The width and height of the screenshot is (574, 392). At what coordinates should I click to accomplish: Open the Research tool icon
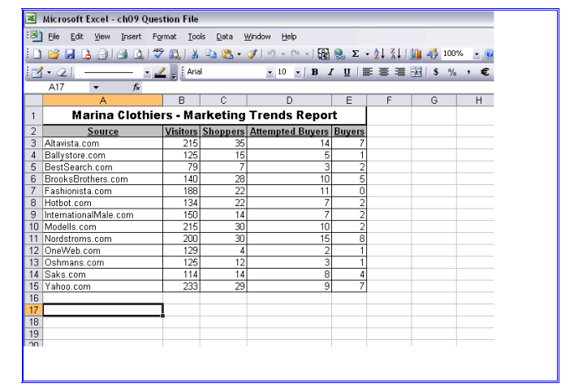click(x=175, y=54)
